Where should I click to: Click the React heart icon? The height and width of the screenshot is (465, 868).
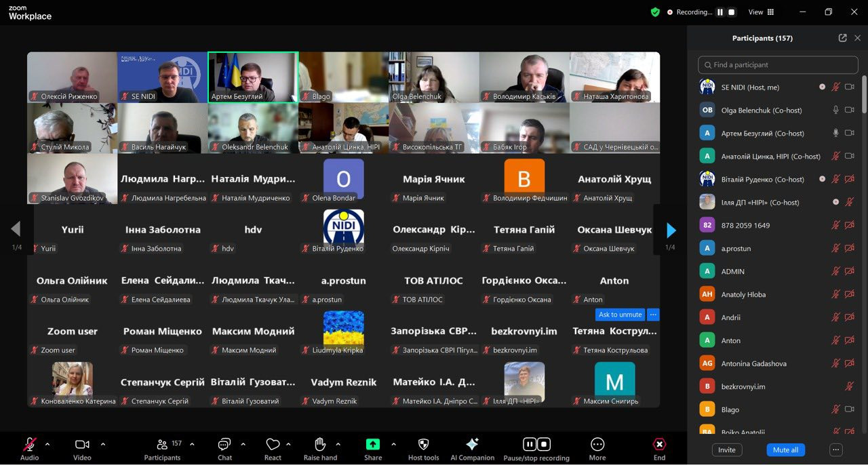pyautogui.click(x=273, y=445)
